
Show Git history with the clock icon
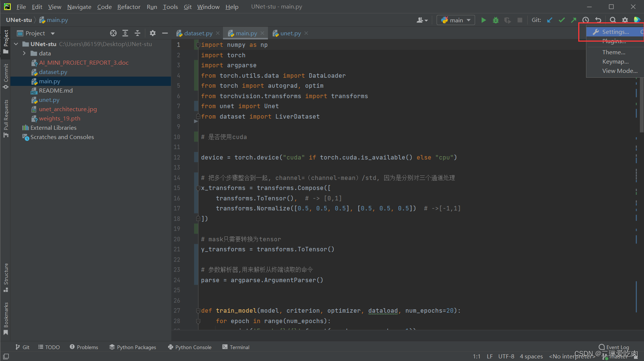coord(586,20)
